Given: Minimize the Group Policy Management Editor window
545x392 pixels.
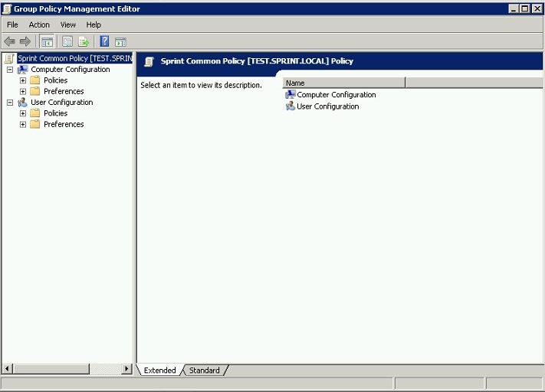Looking at the screenshot, I should (x=514, y=8).
